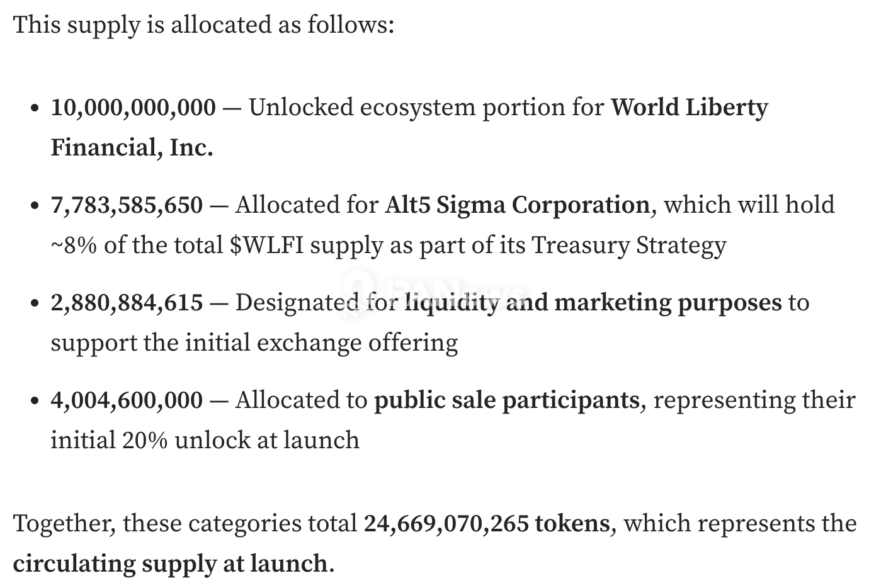Click the bold "public sale participants" text
Screen dimensions: 869x588
[x=506, y=400]
